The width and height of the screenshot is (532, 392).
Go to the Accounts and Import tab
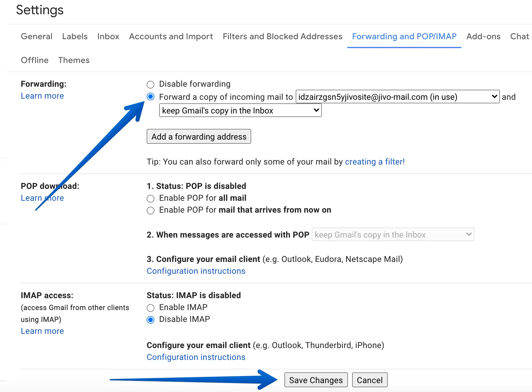point(171,37)
